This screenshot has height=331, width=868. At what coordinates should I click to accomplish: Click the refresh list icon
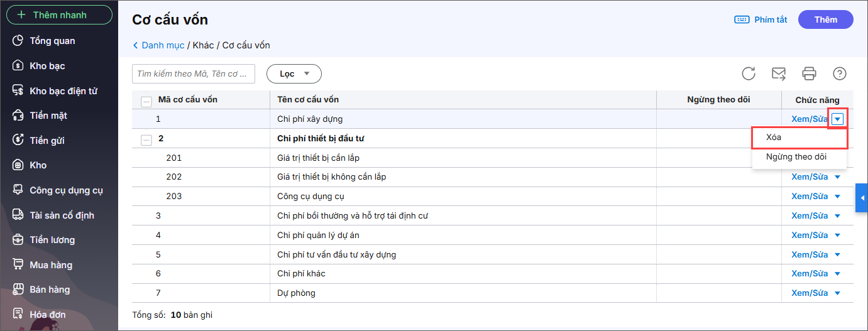point(748,73)
